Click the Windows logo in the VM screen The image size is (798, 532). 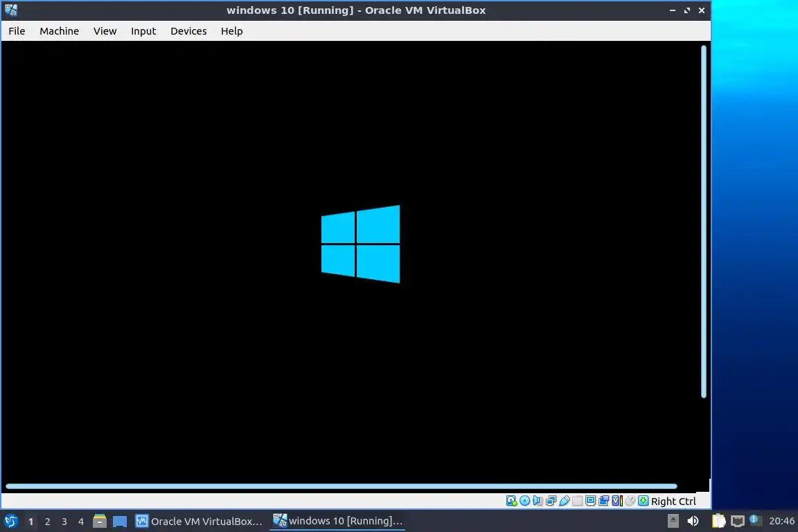360,244
